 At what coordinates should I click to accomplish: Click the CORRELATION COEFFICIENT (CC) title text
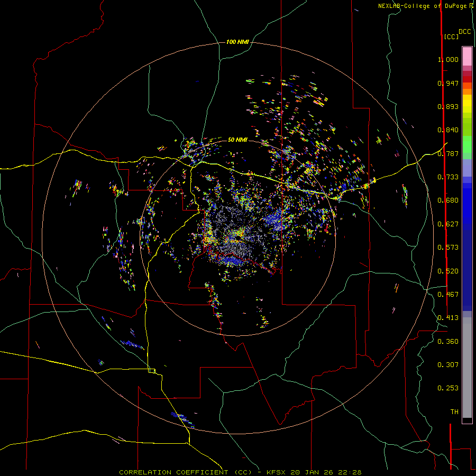(x=185, y=472)
